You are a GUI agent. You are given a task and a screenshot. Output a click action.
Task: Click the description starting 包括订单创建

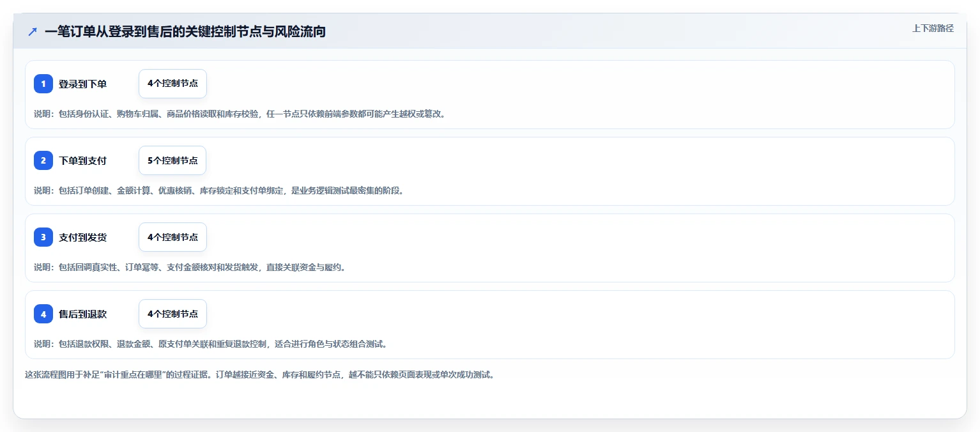[219, 190]
